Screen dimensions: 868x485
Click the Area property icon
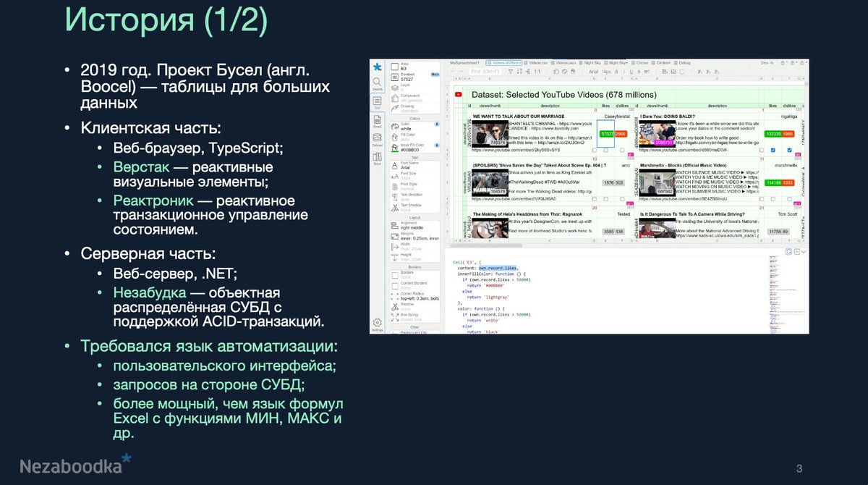pyautogui.click(x=395, y=67)
